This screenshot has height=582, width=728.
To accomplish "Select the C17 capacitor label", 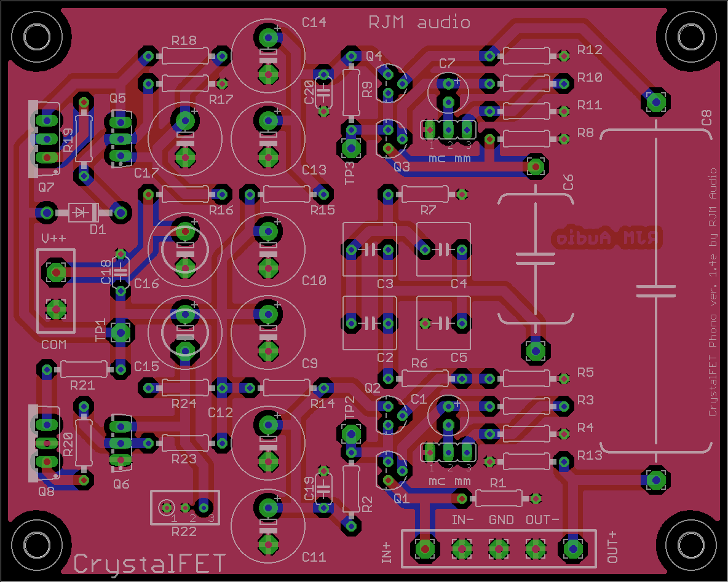I will 146,173.
